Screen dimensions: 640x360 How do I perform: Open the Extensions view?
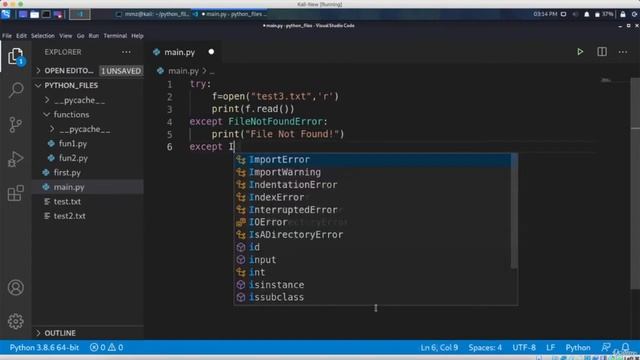16,193
